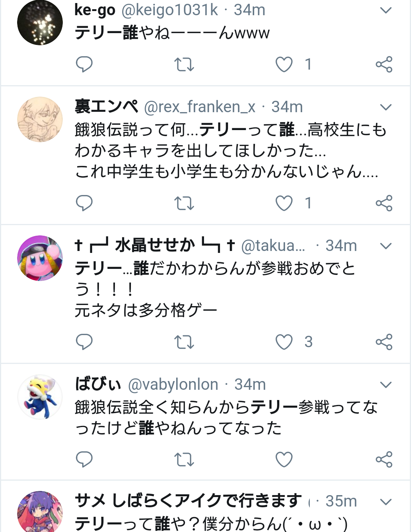View 水晶せせか's Kirby avatar
Viewport: 411px width, 532px height.
[40, 258]
